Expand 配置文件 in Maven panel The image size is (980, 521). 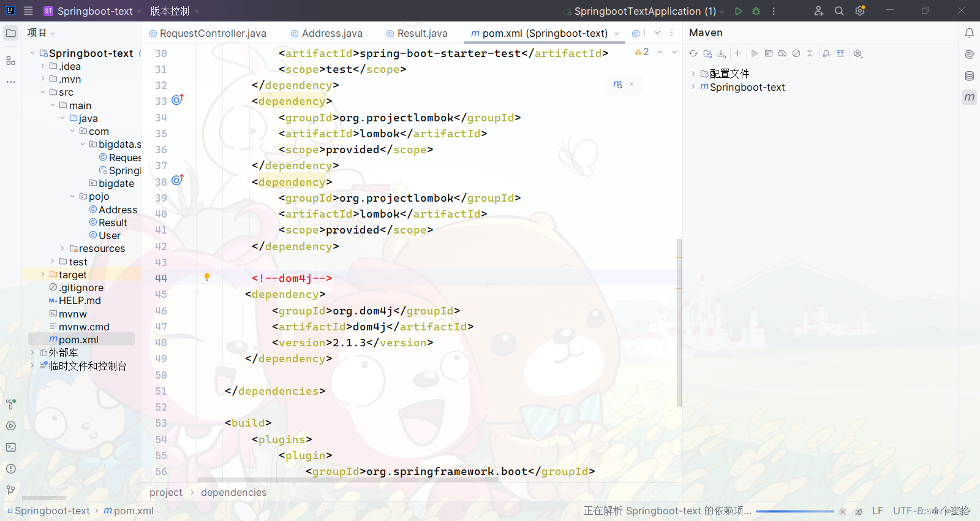[x=693, y=74]
